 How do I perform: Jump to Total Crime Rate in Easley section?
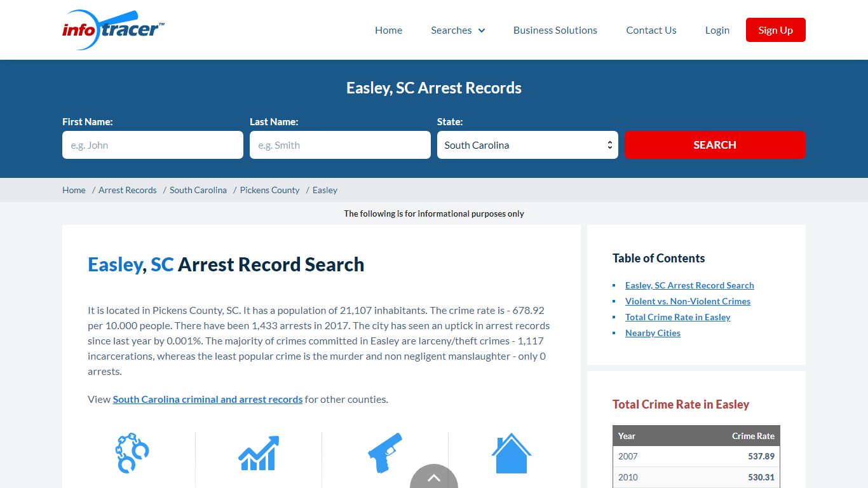[678, 317]
